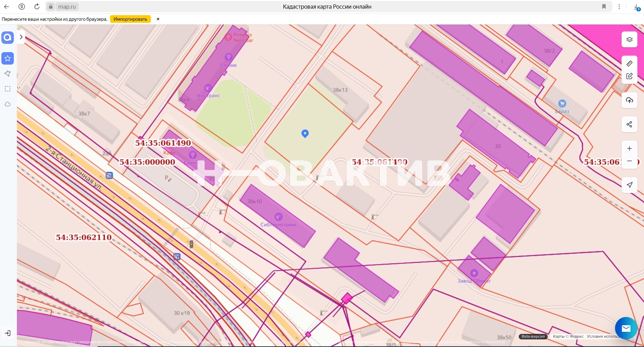Image resolution: width=644 pixels, height=347 pixels.
Task: Click the blue location marker pin
Action: [x=305, y=133]
